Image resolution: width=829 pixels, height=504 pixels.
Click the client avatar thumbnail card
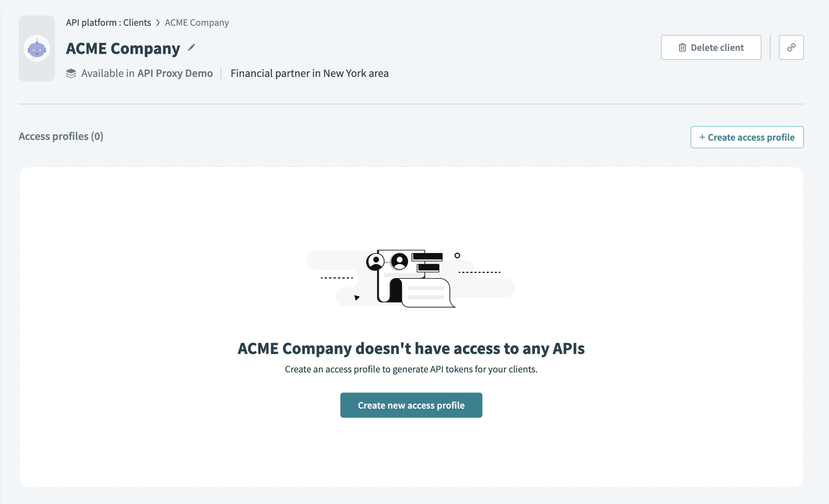pos(36,48)
